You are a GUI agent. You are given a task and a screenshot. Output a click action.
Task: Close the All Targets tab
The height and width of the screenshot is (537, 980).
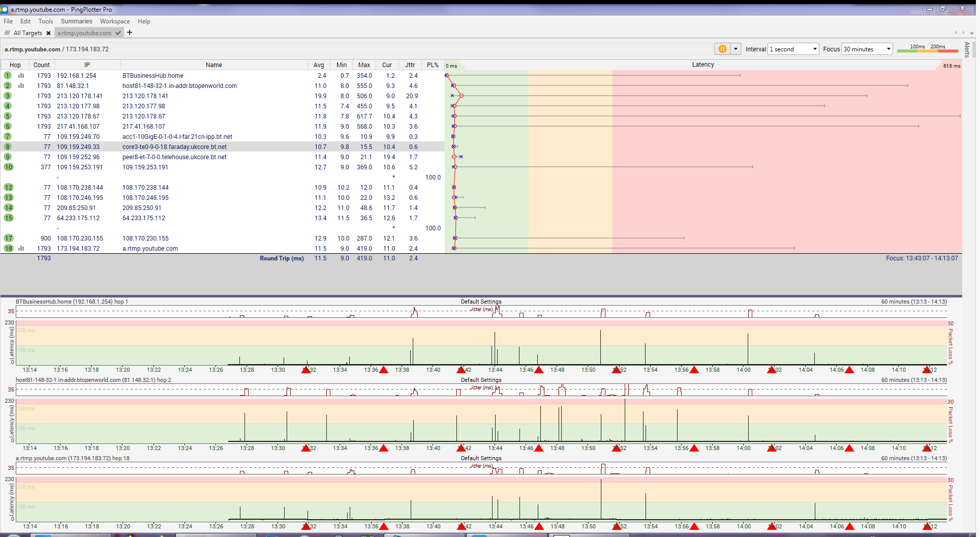tap(48, 33)
